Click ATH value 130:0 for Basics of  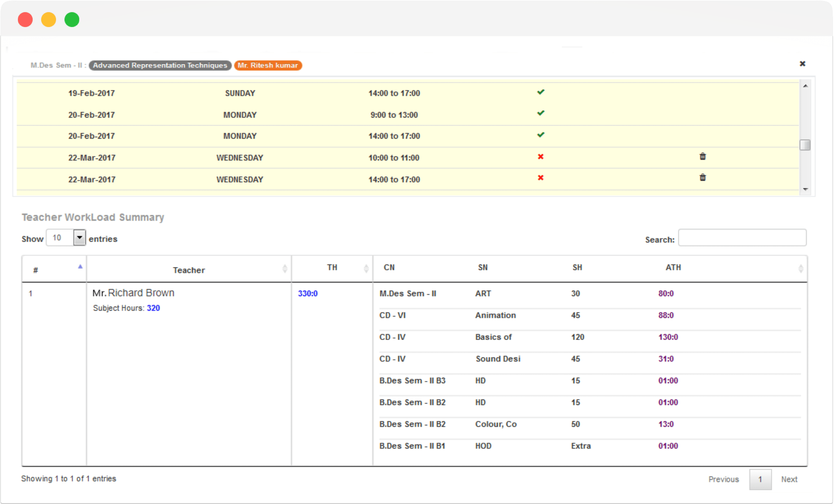668,337
